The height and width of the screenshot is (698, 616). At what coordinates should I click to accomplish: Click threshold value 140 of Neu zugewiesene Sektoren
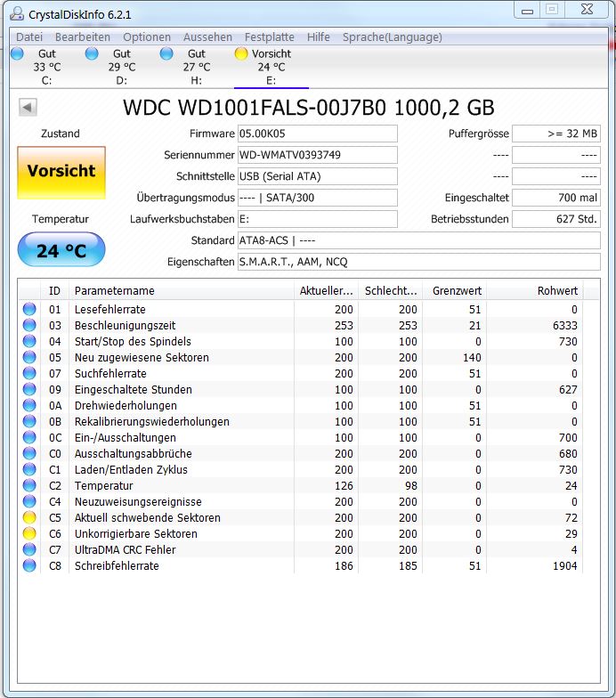pos(472,358)
